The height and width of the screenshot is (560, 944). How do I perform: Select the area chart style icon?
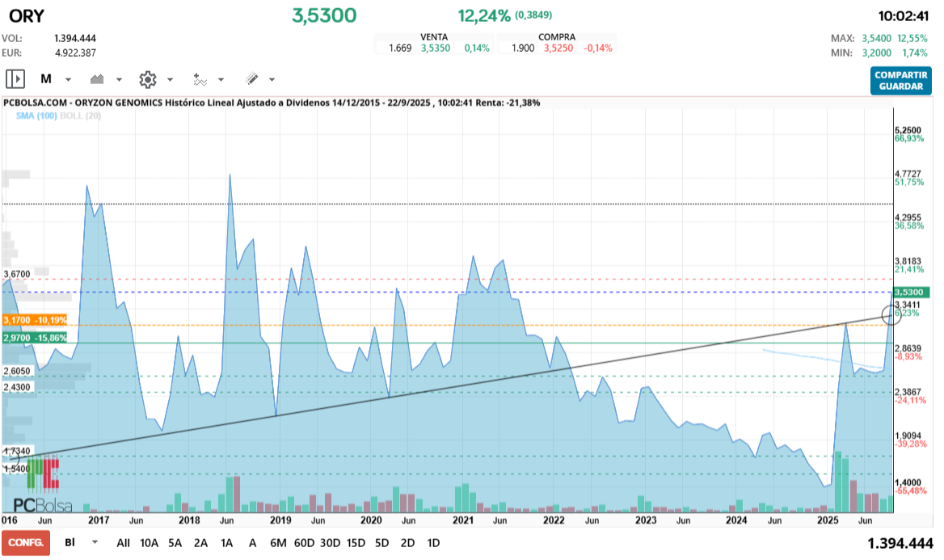click(96, 79)
